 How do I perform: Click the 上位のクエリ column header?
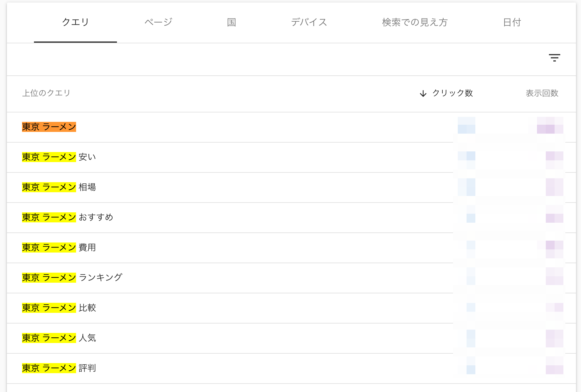[46, 93]
